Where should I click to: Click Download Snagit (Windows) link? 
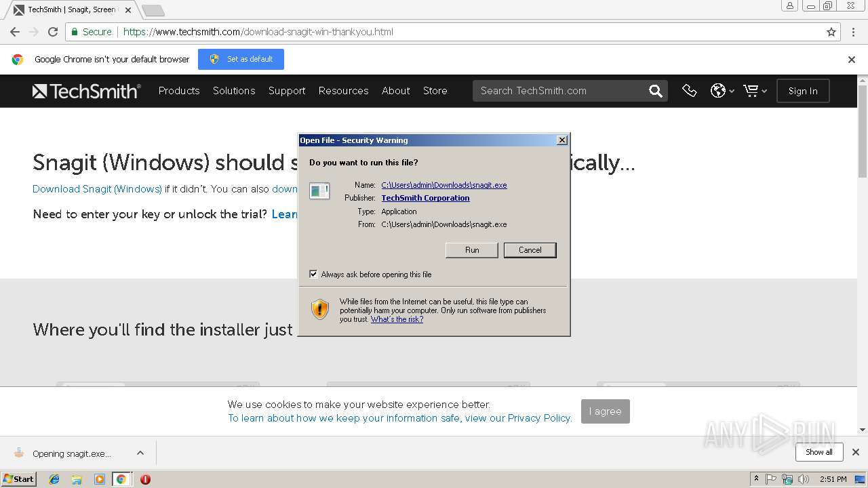coord(97,189)
